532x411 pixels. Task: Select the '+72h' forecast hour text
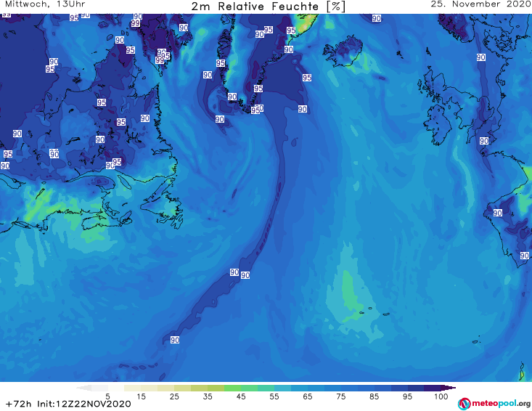tap(18, 404)
